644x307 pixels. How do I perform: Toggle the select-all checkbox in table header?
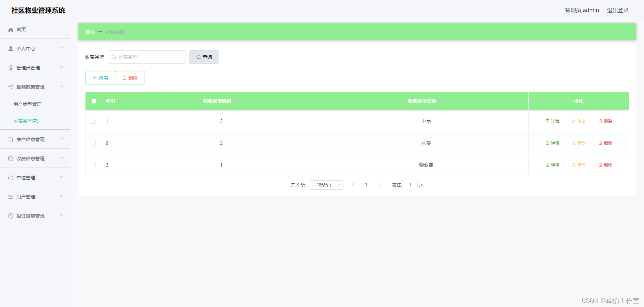click(94, 101)
